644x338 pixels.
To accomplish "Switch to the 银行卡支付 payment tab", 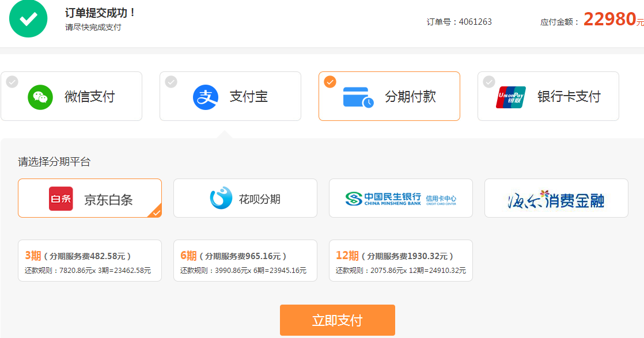I will pos(548,96).
